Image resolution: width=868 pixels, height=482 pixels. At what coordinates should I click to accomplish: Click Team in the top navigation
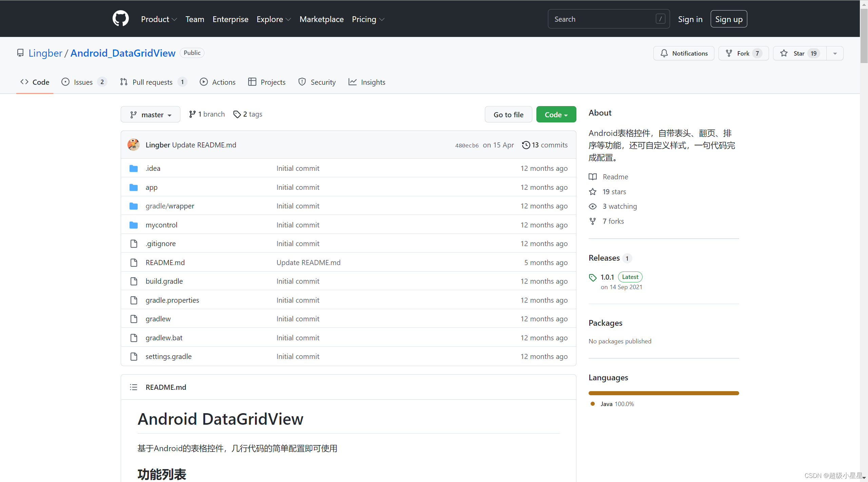point(195,19)
